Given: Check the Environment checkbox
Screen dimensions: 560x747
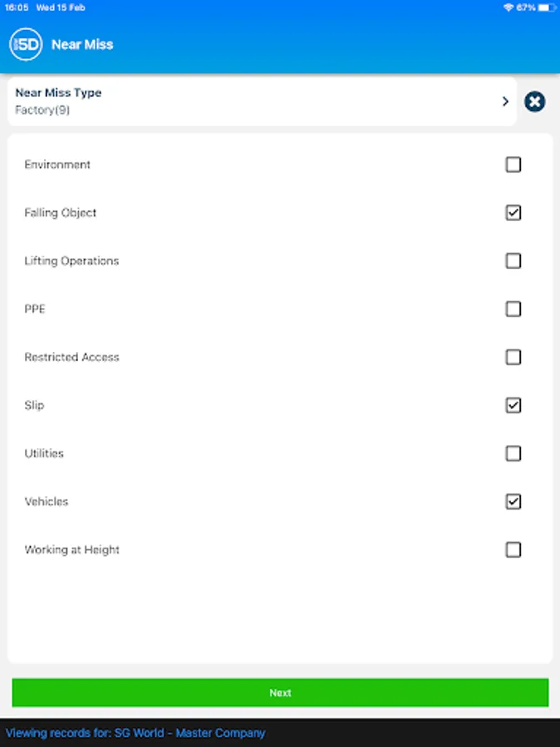Looking at the screenshot, I should [514, 164].
